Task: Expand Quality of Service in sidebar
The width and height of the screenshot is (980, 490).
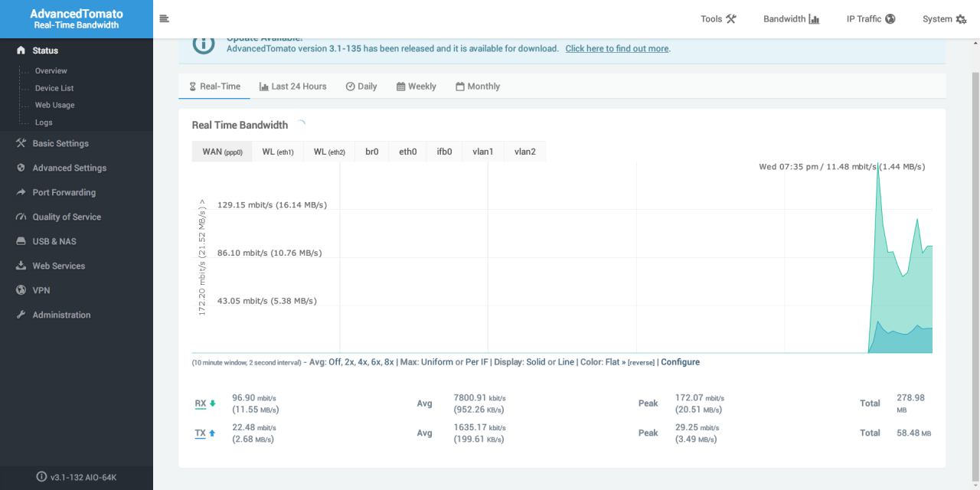Action: (77, 217)
